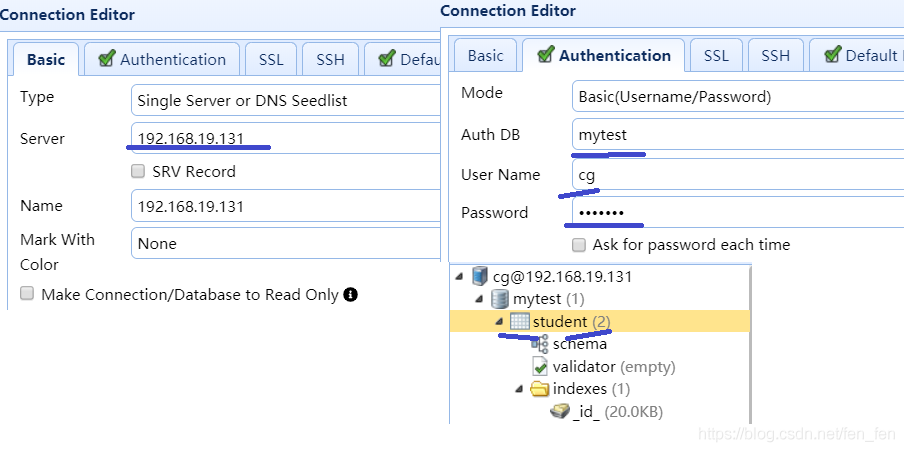Open the SSH tab in right editor
This screenshot has width=904, height=452.
775,56
